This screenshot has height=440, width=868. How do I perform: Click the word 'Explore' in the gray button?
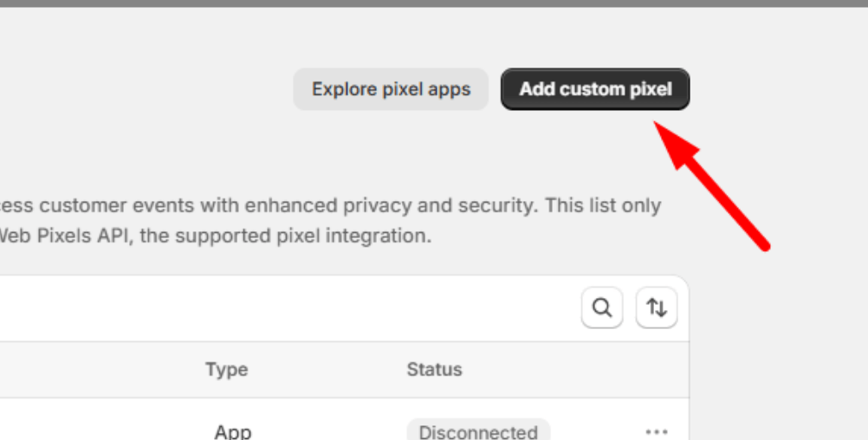[x=344, y=89]
